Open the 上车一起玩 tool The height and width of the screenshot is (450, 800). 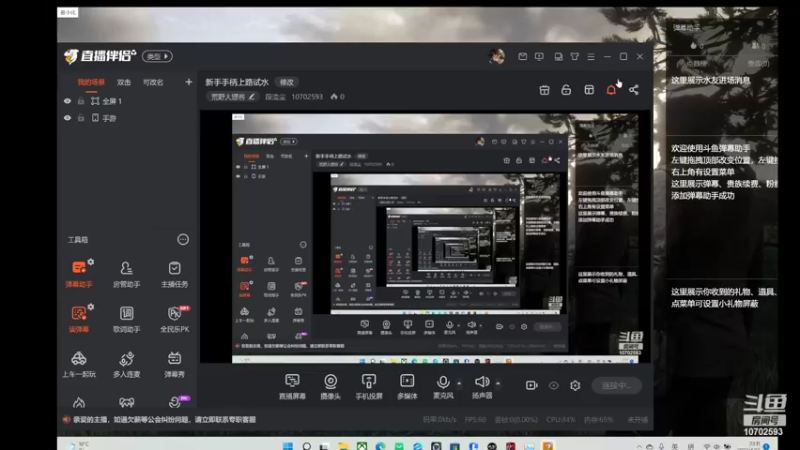coord(79,364)
